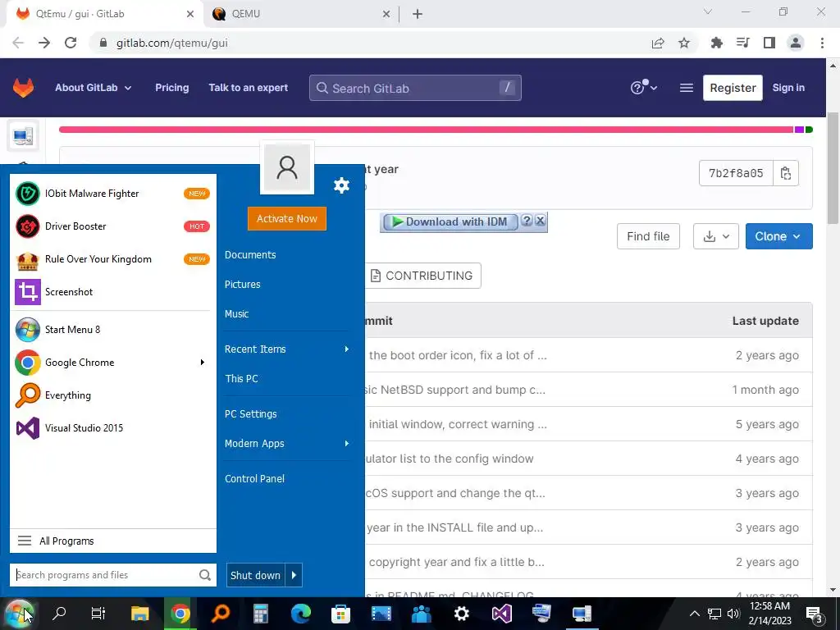Click Activate Now button
The image size is (840, 630).
(286, 218)
